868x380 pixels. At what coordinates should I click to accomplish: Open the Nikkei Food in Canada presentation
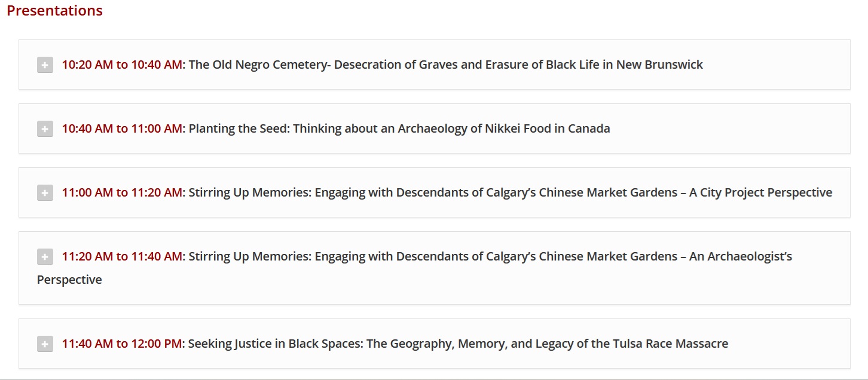coord(399,128)
